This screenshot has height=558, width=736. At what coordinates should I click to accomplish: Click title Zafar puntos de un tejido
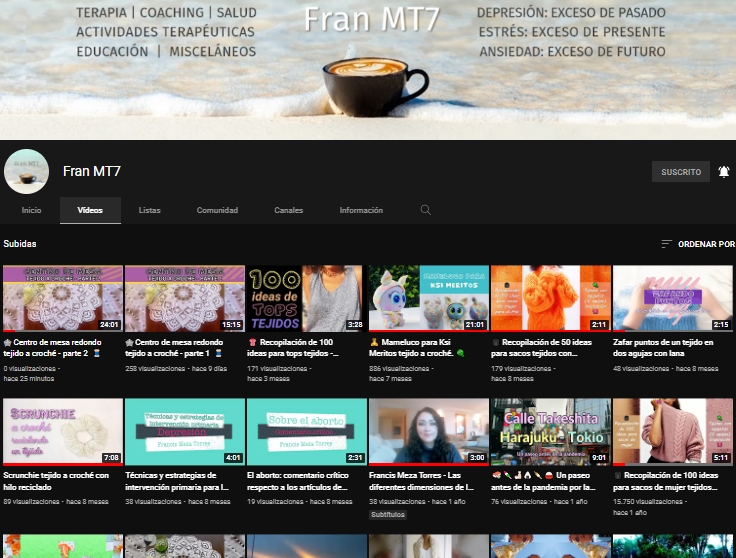(x=663, y=348)
